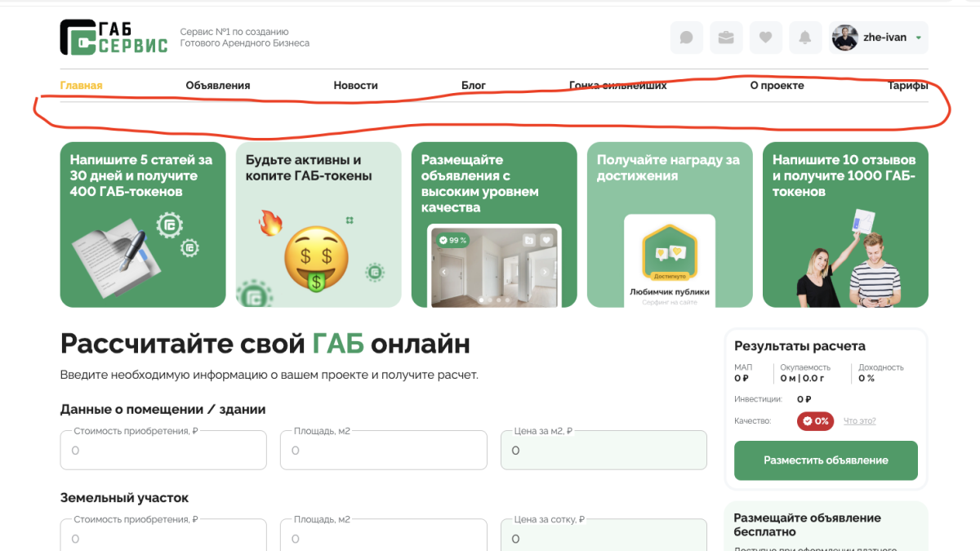The image size is (980, 551).
Task: Open notifications bell icon
Action: (804, 38)
